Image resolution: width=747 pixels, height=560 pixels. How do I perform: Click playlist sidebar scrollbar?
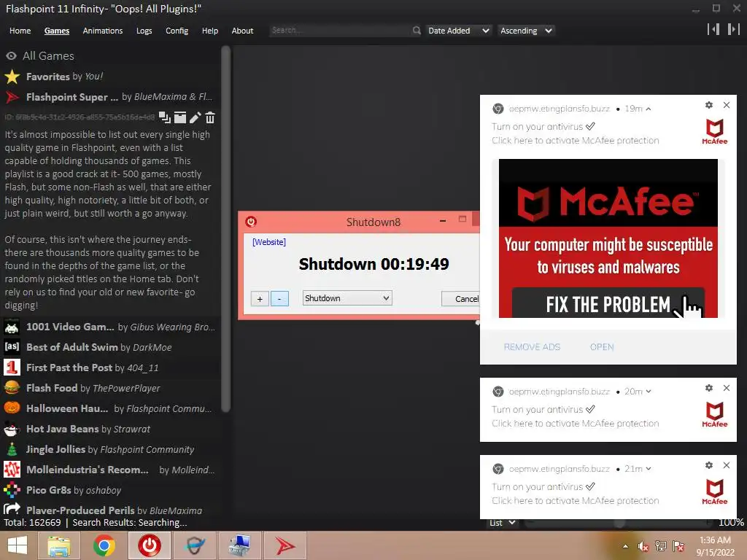coord(226,228)
